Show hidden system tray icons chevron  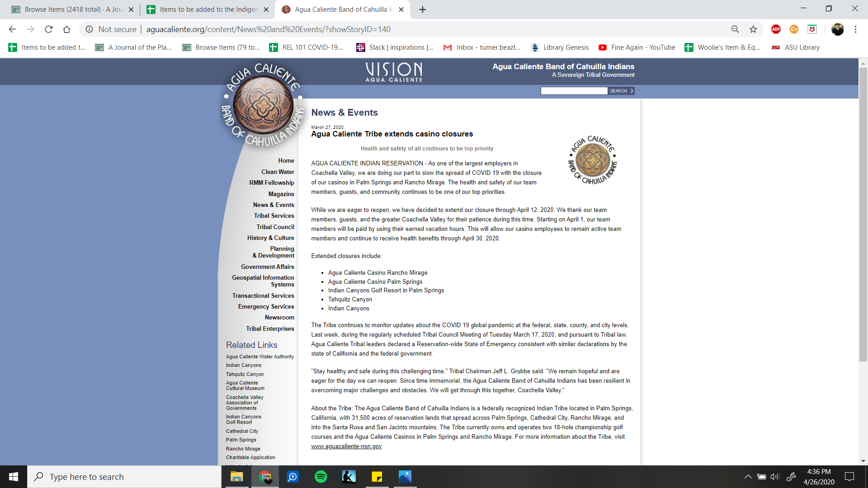pos(748,477)
